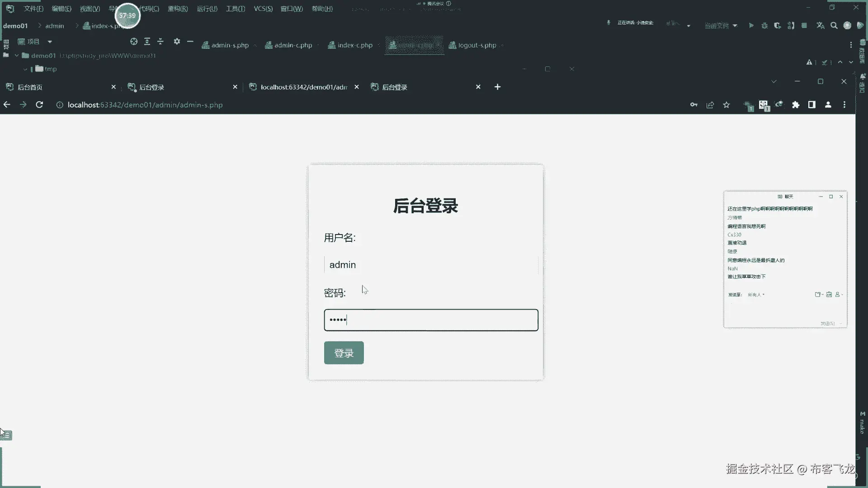Click the admin username input field
Screen dimensions: 868x488
pos(430,265)
